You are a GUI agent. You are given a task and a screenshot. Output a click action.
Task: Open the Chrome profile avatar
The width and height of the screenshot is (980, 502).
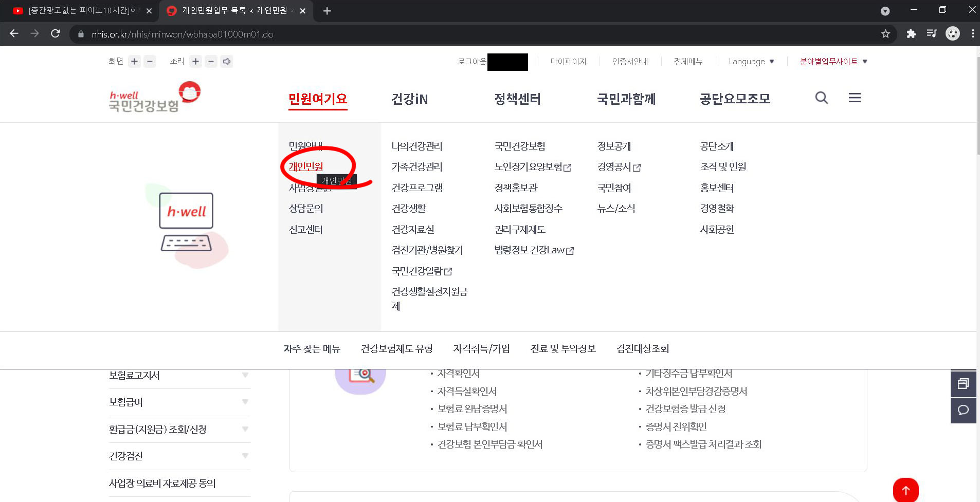[x=953, y=34]
